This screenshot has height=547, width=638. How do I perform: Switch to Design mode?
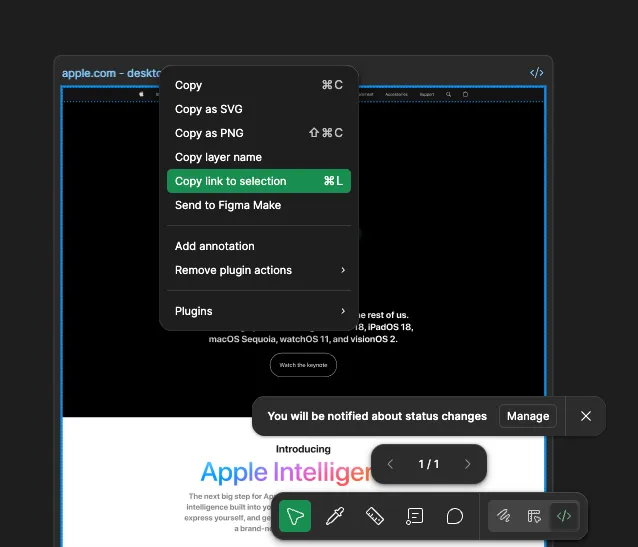(534, 516)
